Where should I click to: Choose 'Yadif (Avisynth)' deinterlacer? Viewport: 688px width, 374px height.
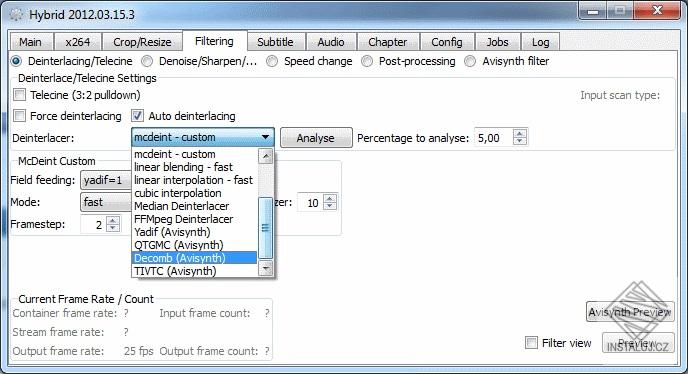[x=194, y=232]
